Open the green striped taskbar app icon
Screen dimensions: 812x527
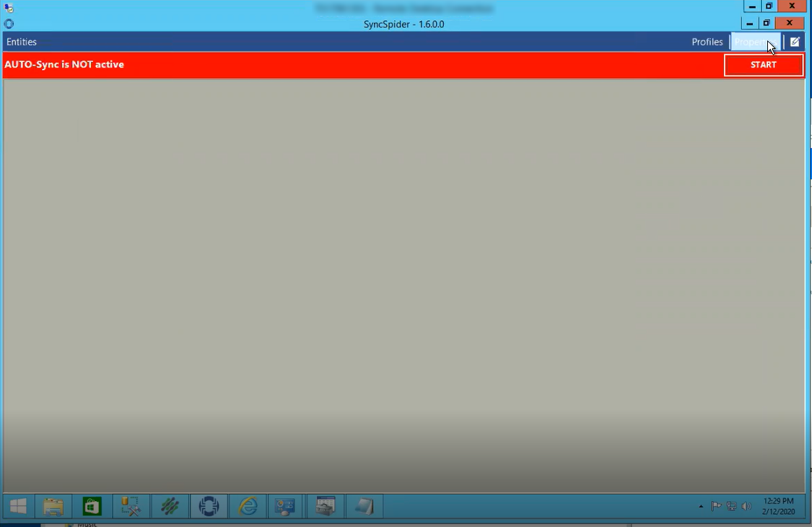170,506
